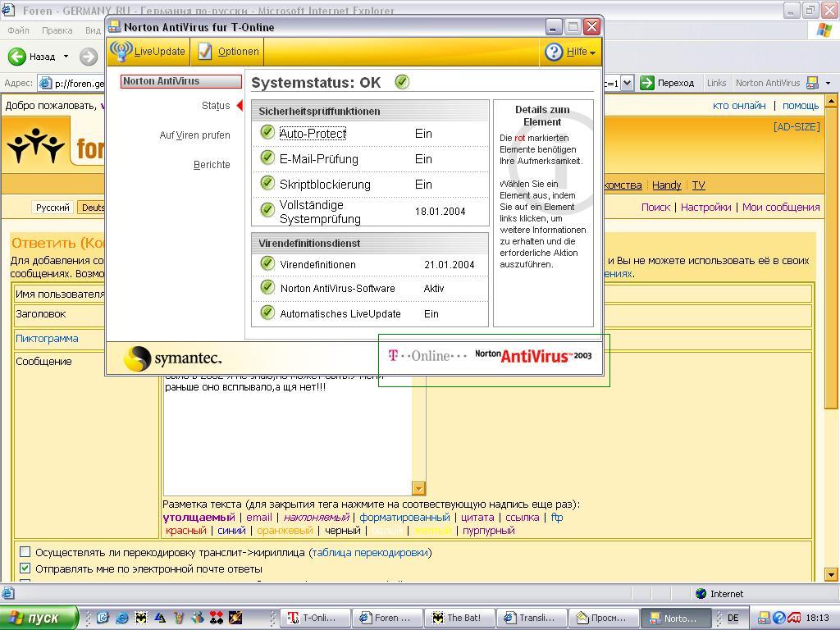Viewport: 840px width, 630px height.
Task: Open the Поиск link
Action: click(655, 208)
